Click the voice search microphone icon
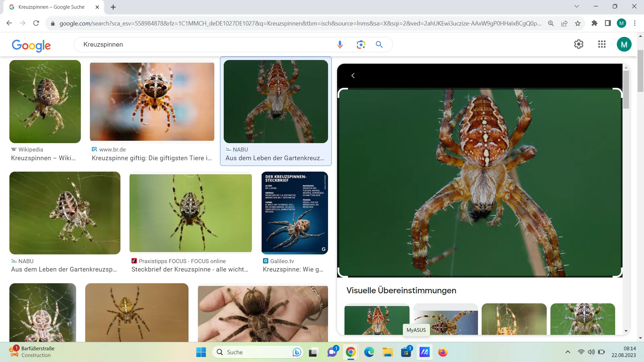 (x=340, y=45)
